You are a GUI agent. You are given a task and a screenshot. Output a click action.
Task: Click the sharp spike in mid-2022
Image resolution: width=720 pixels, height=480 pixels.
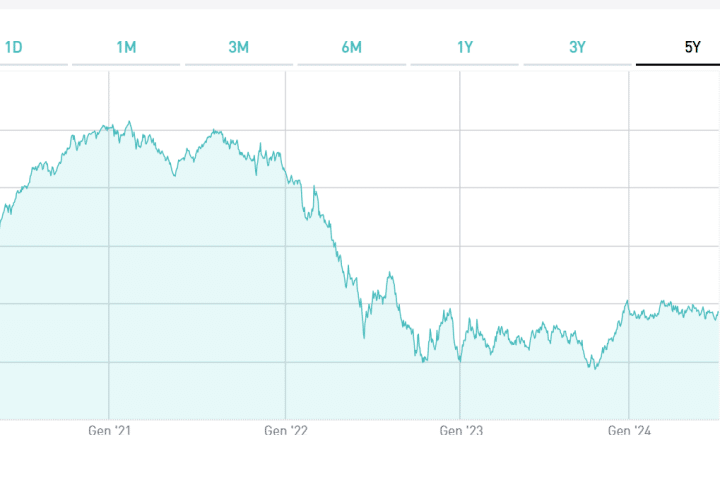pos(389,273)
